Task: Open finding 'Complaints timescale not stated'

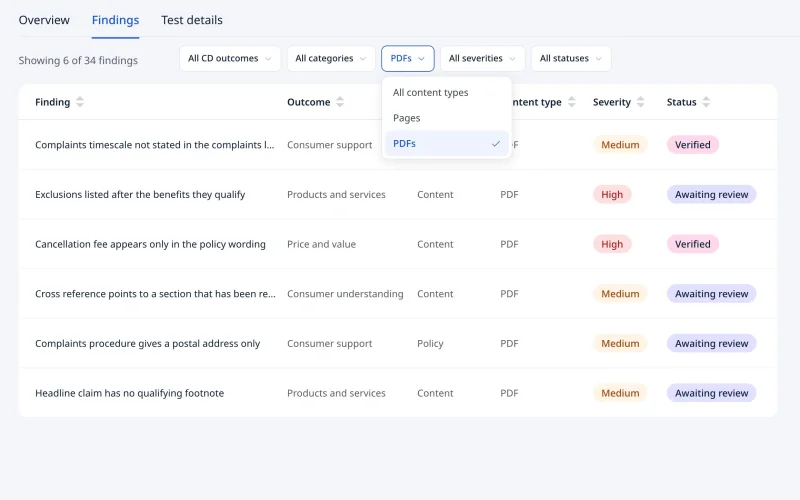Action: coord(155,145)
